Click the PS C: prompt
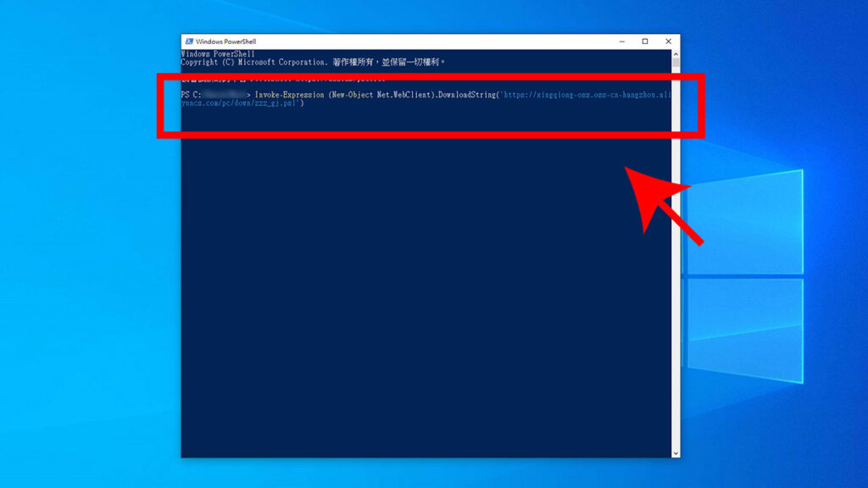Viewport: 868px width, 488px height. [191, 94]
